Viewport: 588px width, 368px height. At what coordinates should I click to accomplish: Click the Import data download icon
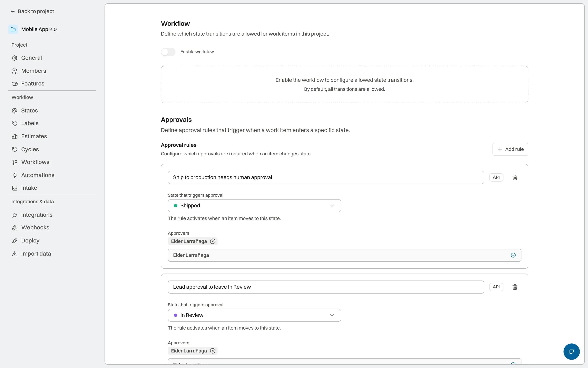(15, 254)
